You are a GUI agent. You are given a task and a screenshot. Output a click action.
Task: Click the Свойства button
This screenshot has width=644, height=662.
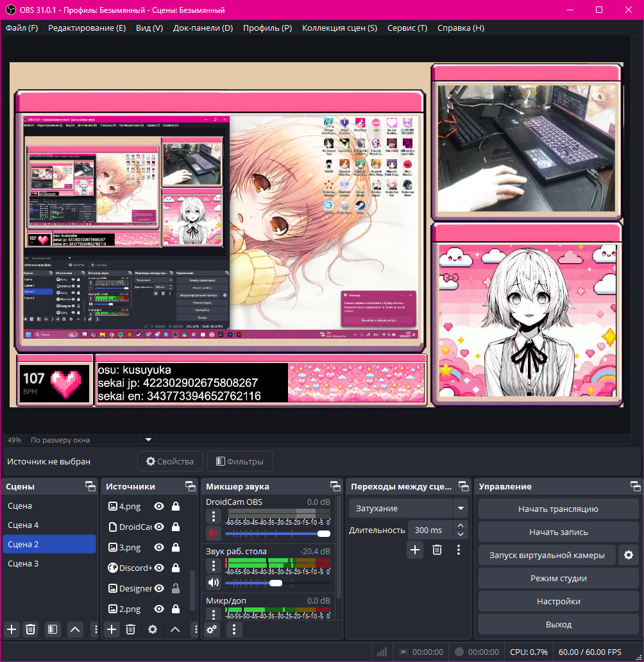(170, 461)
